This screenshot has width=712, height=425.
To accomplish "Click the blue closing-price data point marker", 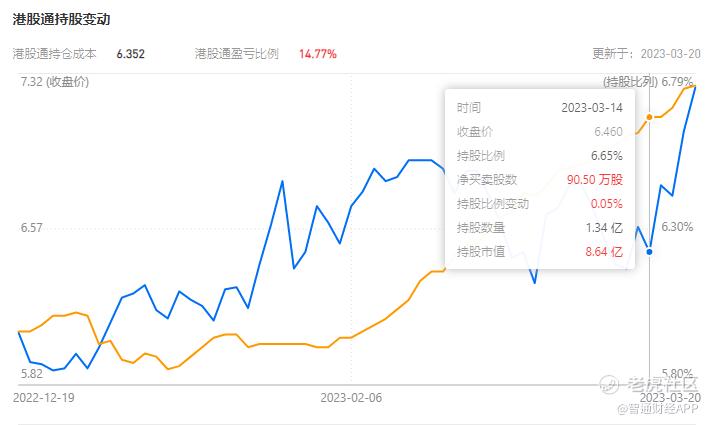I will 649,252.
